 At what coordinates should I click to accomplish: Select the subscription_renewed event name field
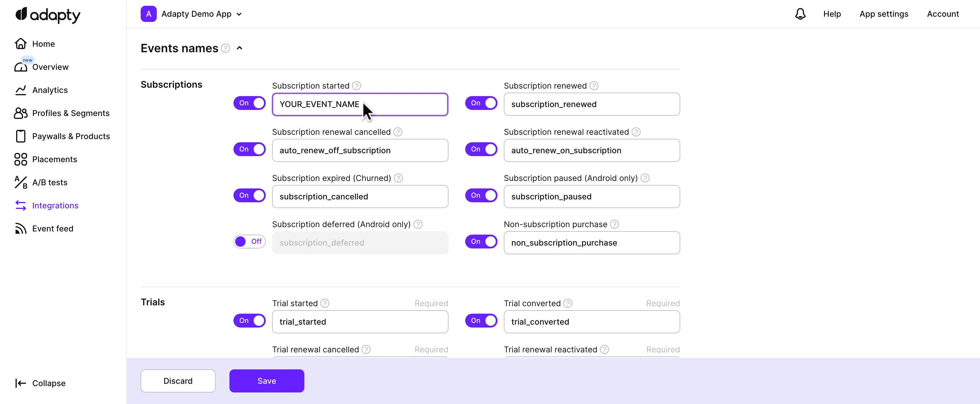click(591, 104)
